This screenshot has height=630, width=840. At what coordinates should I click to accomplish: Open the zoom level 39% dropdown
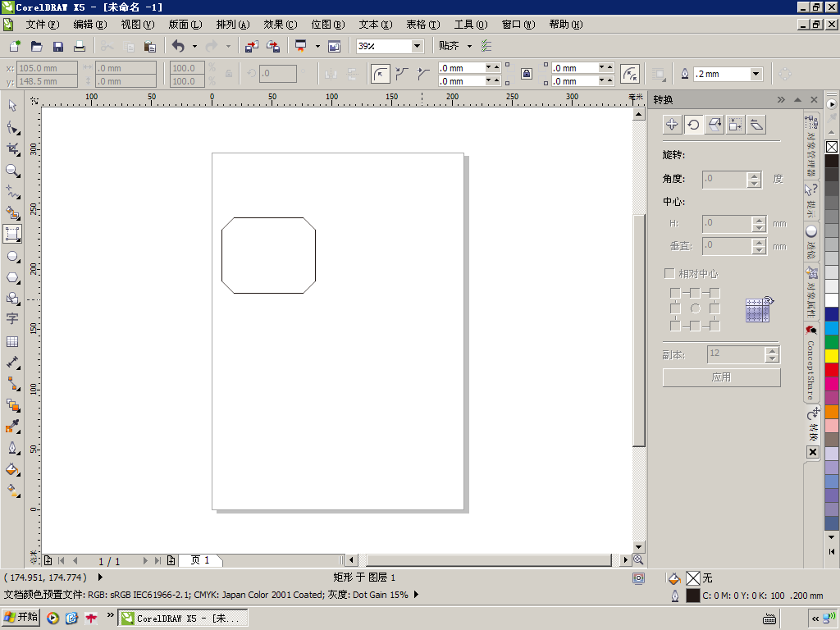point(417,46)
